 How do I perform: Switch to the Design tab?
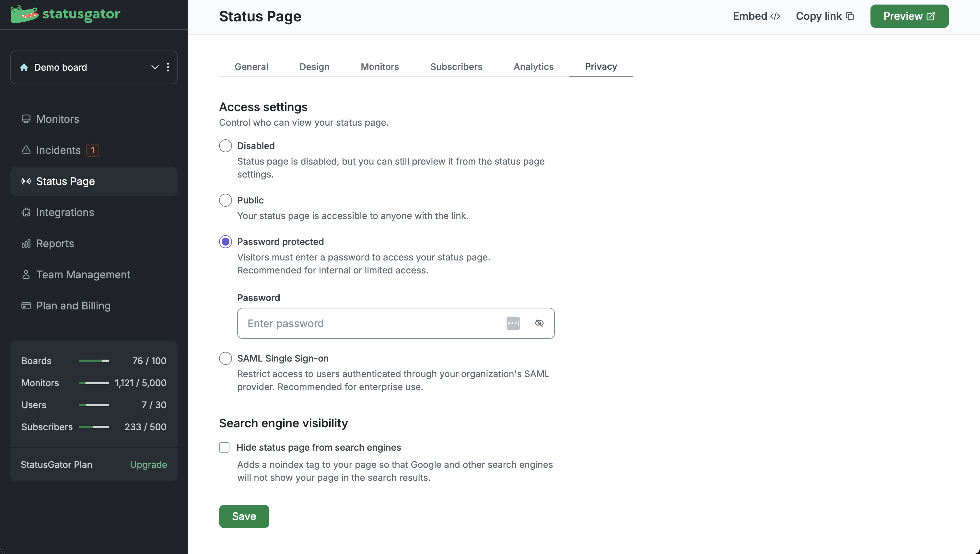(314, 67)
